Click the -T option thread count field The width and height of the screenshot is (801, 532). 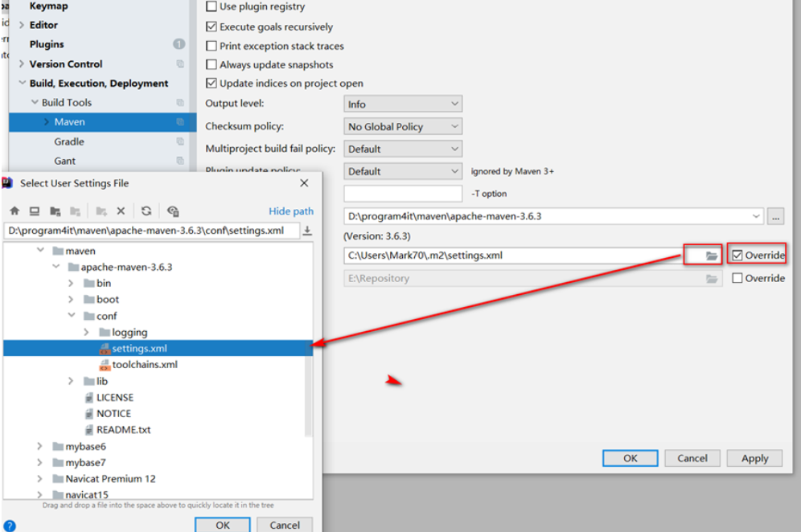pos(403,194)
